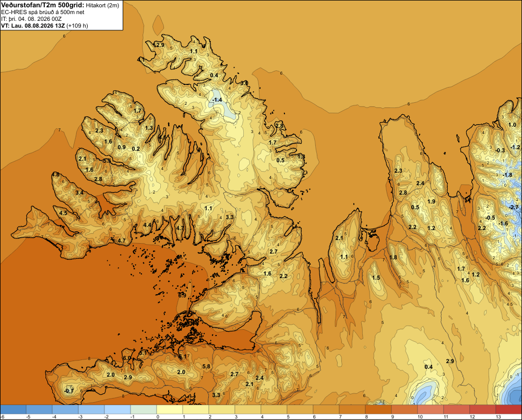Click the valid time line VT: Lau. 08.08.2026 13Z
The image size is (522, 420).
pyautogui.click(x=33, y=26)
